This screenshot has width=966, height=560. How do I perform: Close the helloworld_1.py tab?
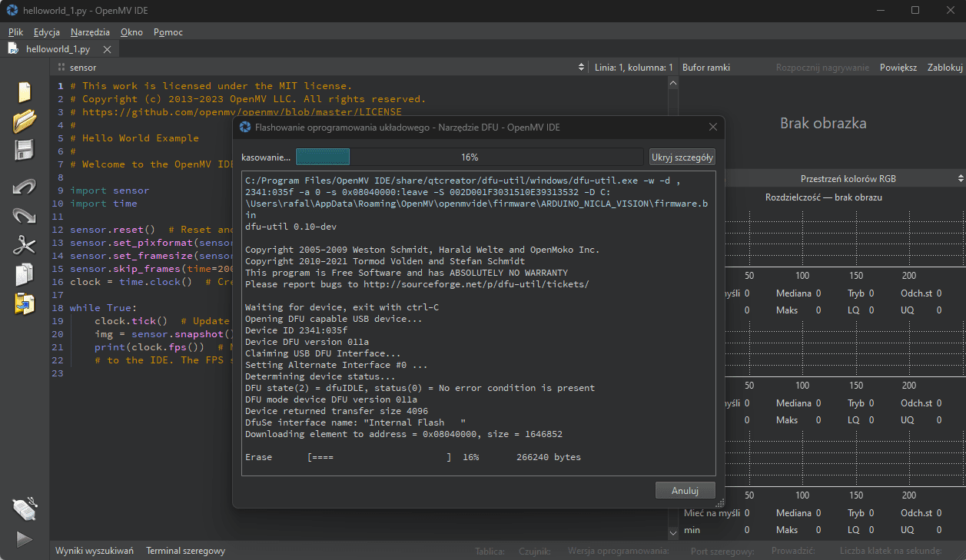click(107, 49)
